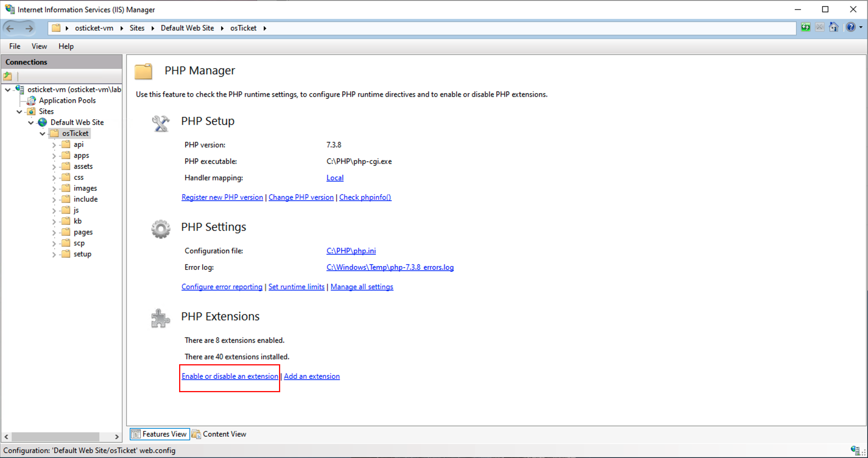Click the pages folder icon
The height and width of the screenshot is (458, 868).
click(x=66, y=232)
